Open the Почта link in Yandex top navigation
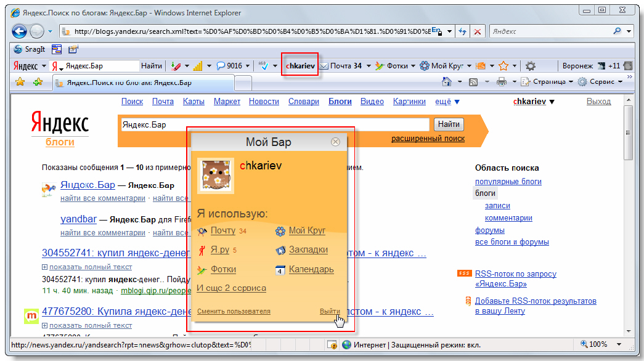644x361 pixels. pyautogui.click(x=163, y=102)
